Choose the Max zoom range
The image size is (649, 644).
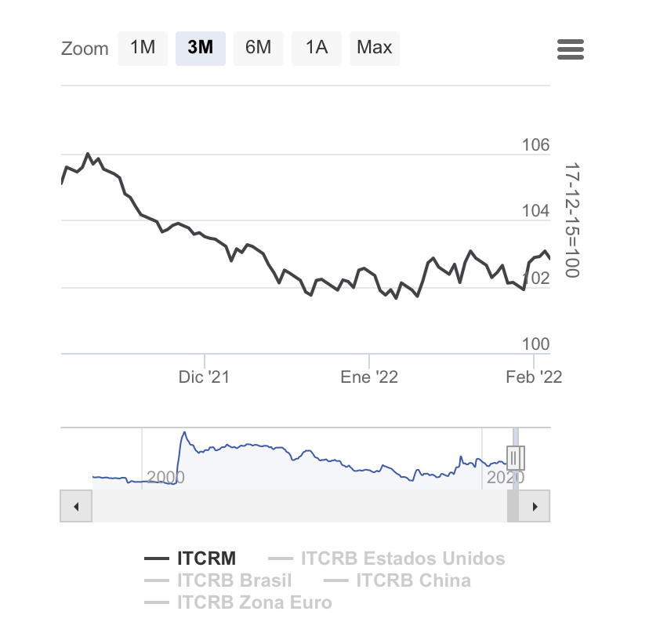click(375, 48)
